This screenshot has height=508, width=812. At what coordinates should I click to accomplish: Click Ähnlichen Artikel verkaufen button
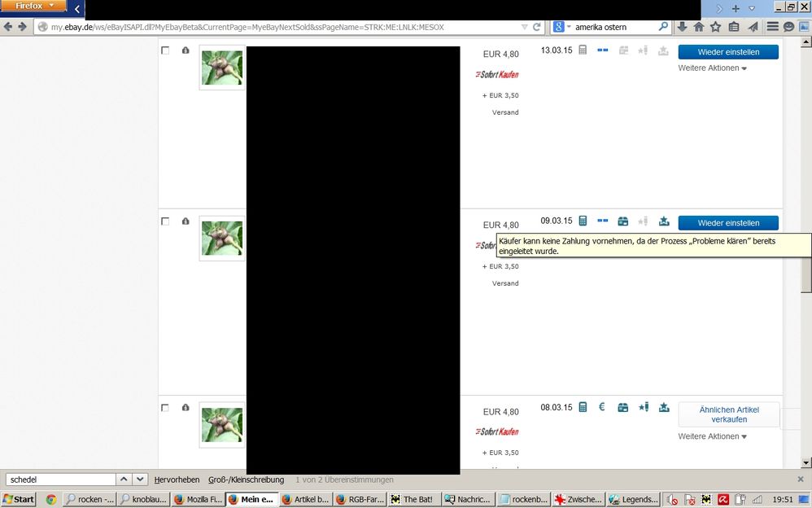[x=728, y=414]
